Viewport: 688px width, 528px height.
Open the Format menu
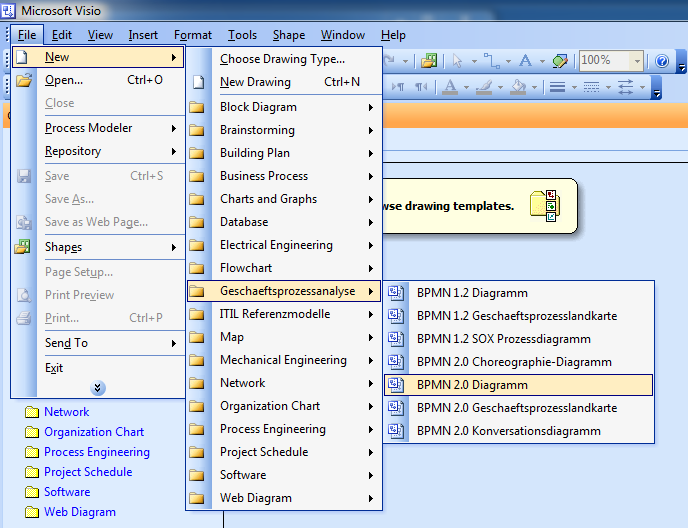point(193,35)
